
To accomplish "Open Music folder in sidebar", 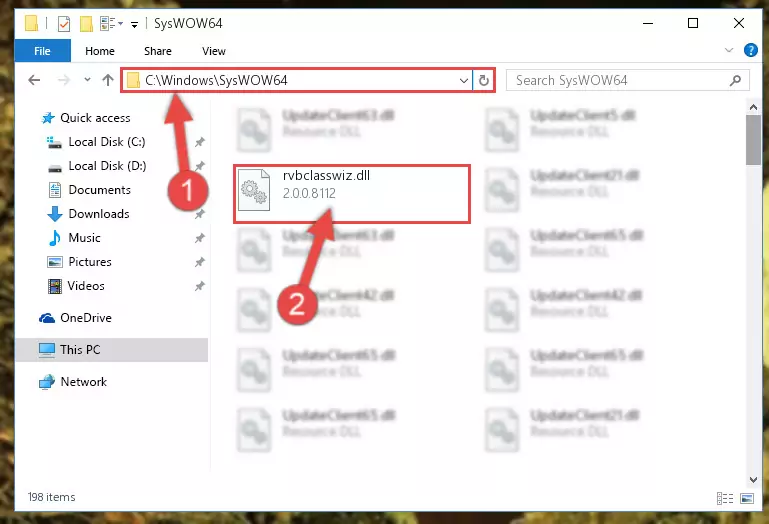I will tap(84, 238).
